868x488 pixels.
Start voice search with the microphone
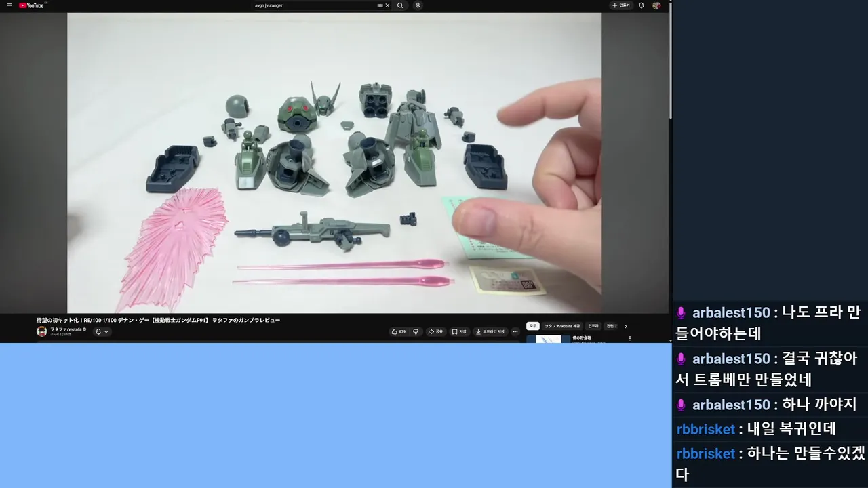418,5
